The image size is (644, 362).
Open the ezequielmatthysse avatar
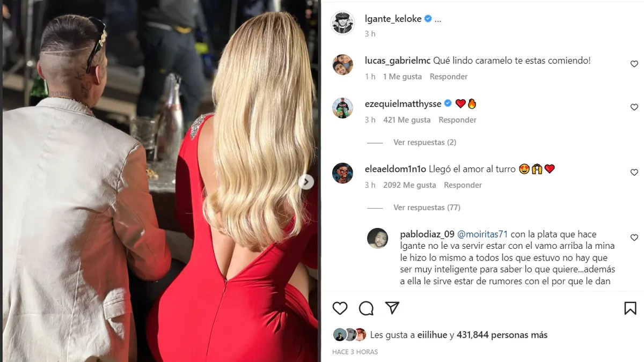pyautogui.click(x=342, y=108)
